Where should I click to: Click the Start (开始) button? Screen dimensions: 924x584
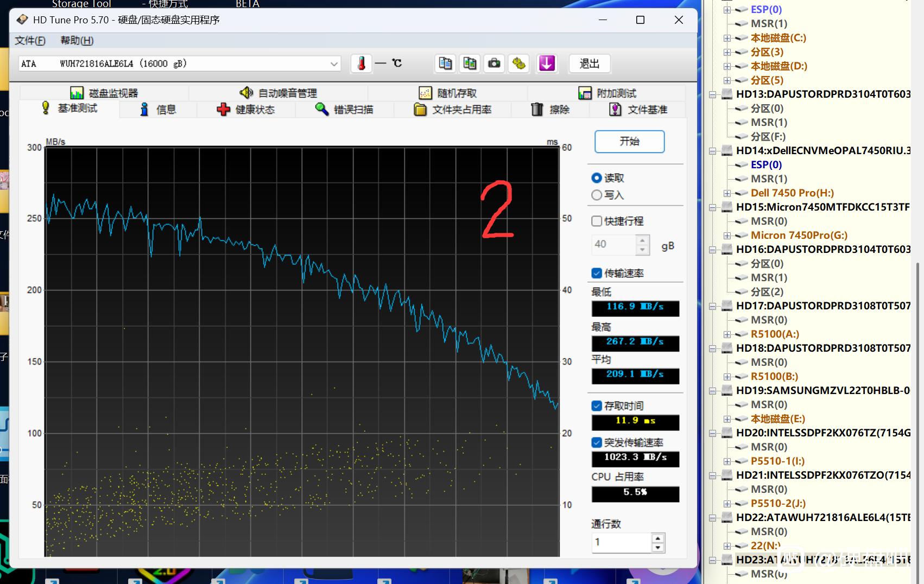pyautogui.click(x=630, y=142)
